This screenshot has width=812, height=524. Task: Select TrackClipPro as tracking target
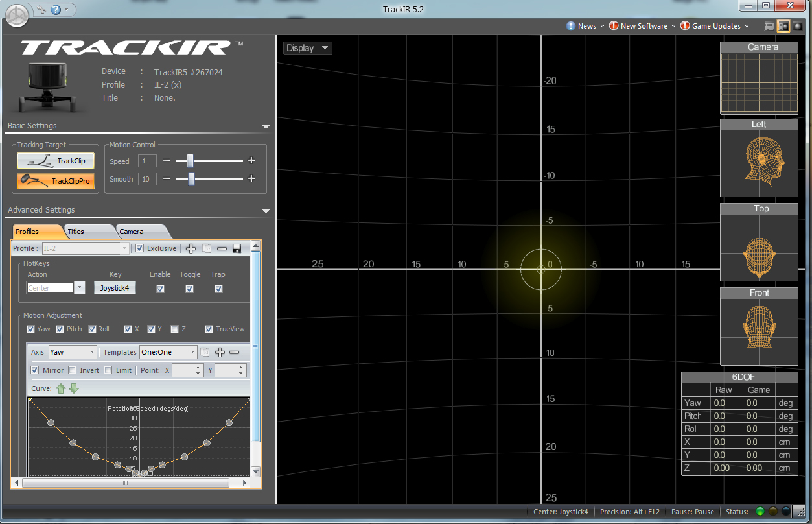pyautogui.click(x=56, y=181)
